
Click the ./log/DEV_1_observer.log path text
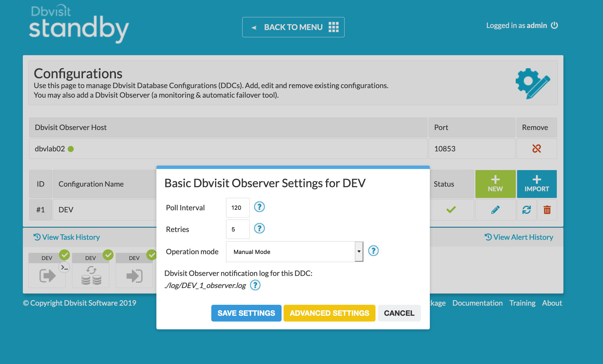pos(205,285)
